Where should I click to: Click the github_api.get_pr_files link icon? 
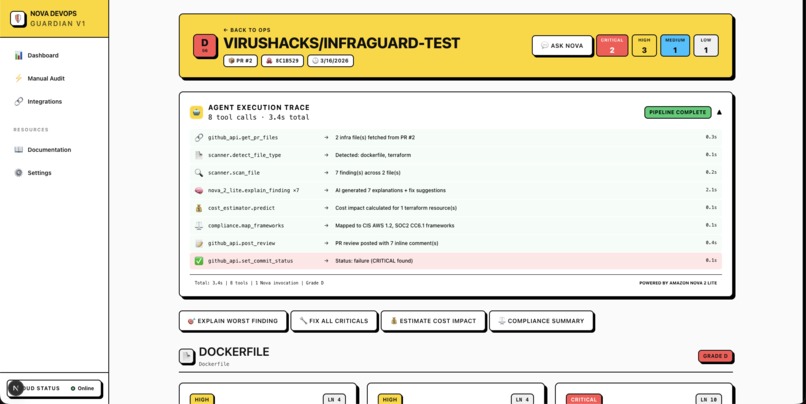[x=199, y=137]
